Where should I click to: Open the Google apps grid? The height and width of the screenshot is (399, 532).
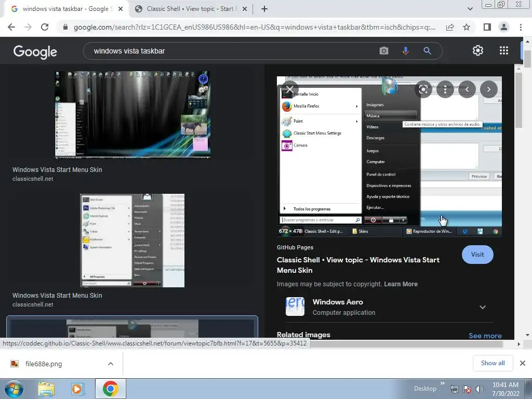coord(504,50)
